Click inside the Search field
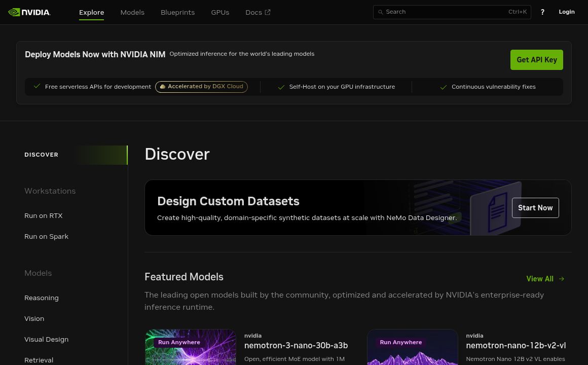The image size is (588, 365). point(446,12)
